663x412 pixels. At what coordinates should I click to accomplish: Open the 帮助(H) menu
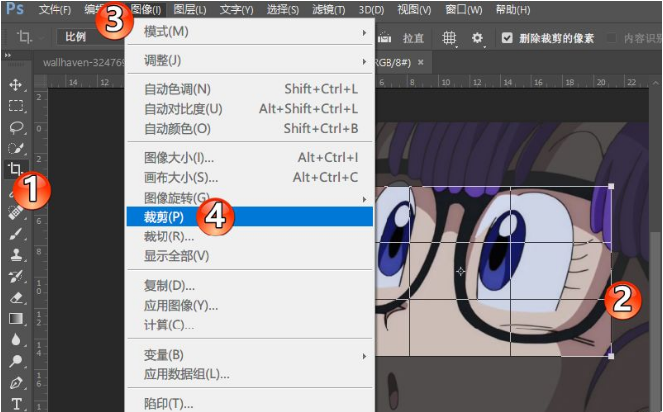512,9
